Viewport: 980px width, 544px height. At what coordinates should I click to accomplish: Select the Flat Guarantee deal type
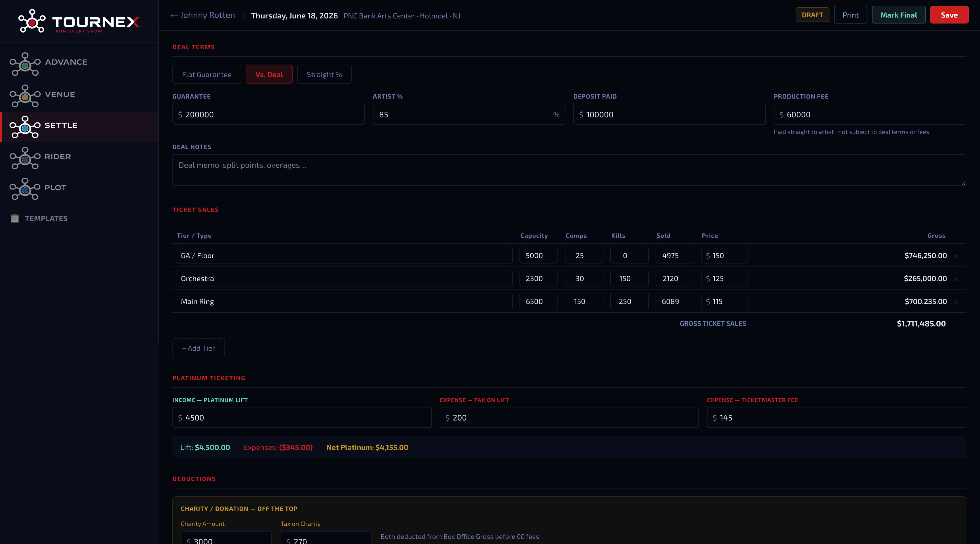(x=206, y=74)
